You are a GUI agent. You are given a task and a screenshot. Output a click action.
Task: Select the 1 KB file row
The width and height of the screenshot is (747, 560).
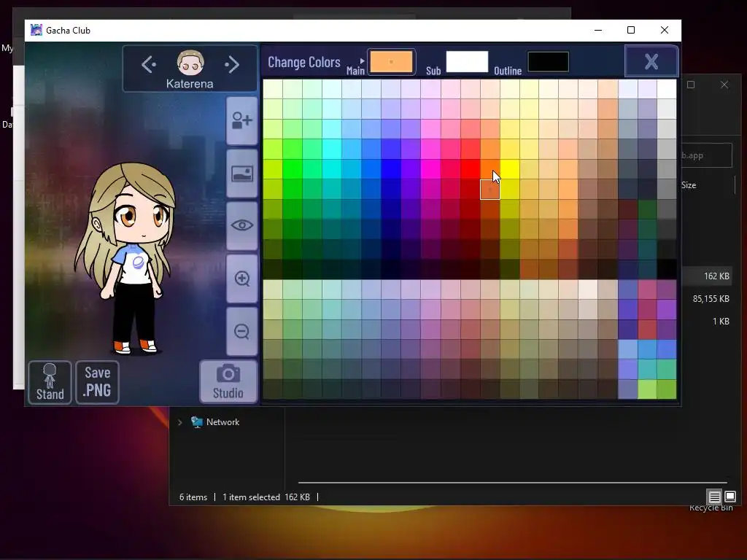point(707,322)
